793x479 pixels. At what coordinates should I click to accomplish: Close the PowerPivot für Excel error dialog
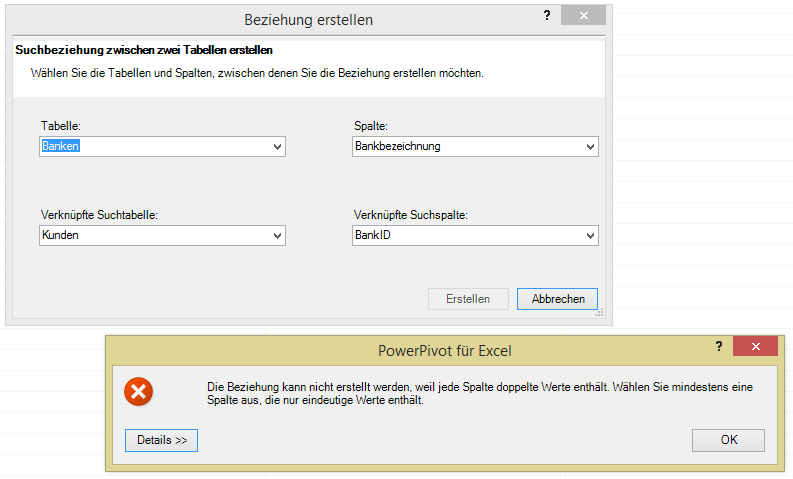[x=754, y=347]
